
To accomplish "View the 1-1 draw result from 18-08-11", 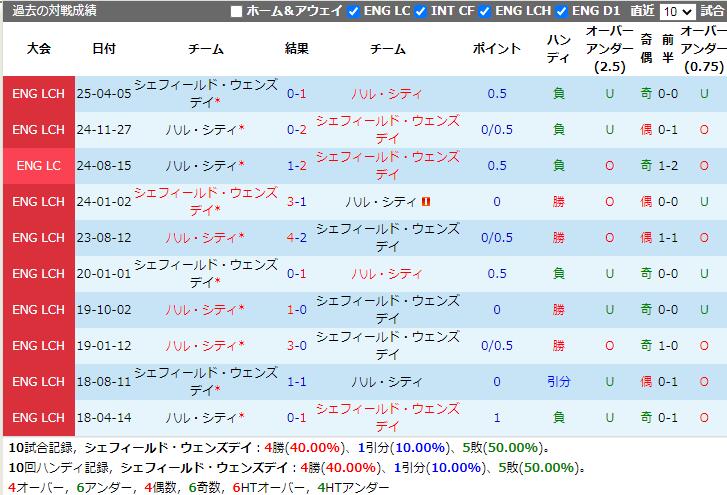I will point(296,382).
